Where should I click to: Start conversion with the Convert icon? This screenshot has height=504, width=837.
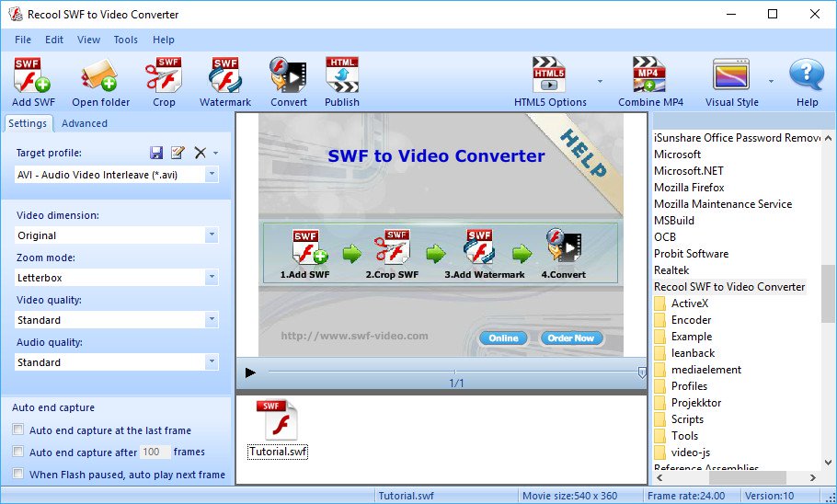[x=288, y=74]
